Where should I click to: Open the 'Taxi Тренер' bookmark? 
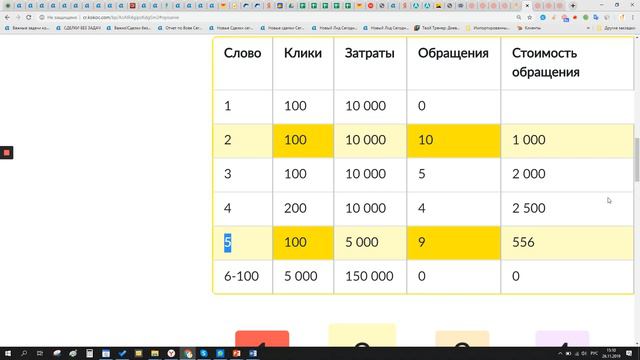click(437, 28)
